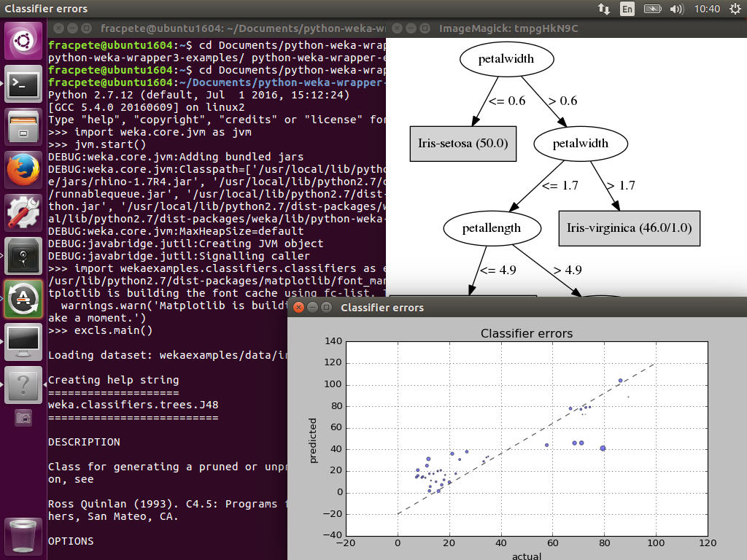Click the Iris-virginica (46.0/1.0) leaf node
Image resolution: width=747 pixels, height=560 pixels.
coord(629,228)
